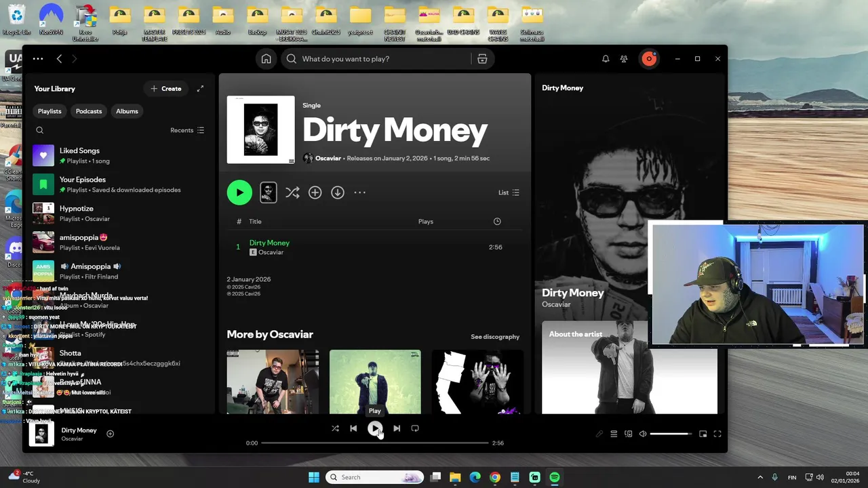Click the Windows taskbar Search box
Viewport: 868px width, 488px height.
(375, 477)
